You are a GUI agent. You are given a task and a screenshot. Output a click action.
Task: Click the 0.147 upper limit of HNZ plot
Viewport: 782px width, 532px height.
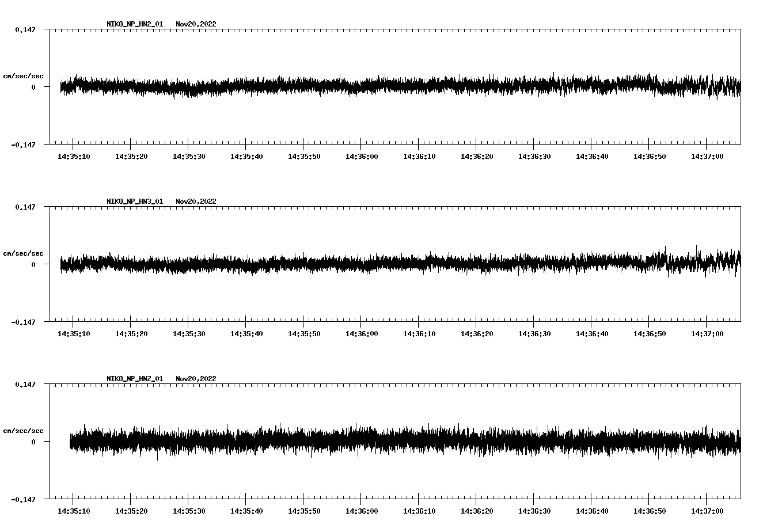click(x=25, y=384)
